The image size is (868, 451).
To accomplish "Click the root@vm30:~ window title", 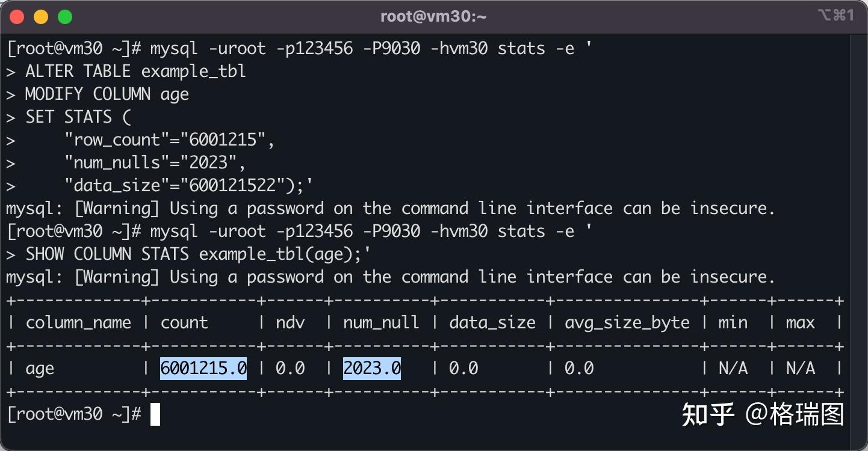I will coord(433,17).
